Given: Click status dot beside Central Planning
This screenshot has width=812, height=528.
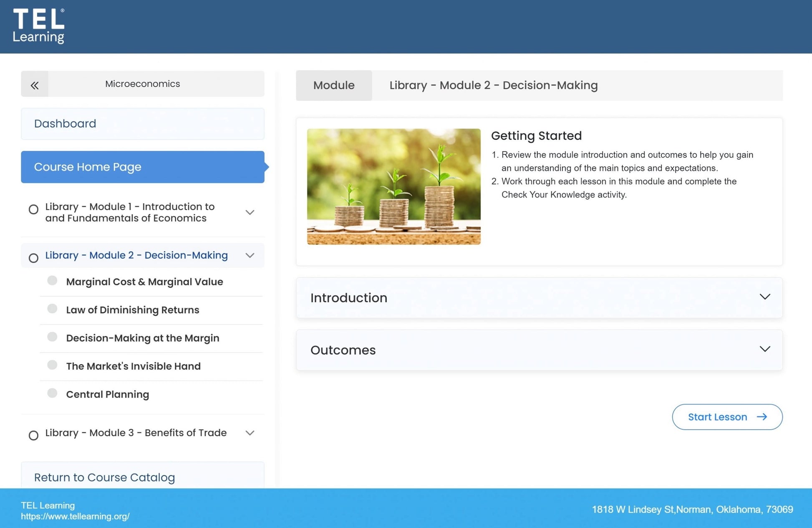Looking at the screenshot, I should tap(52, 393).
